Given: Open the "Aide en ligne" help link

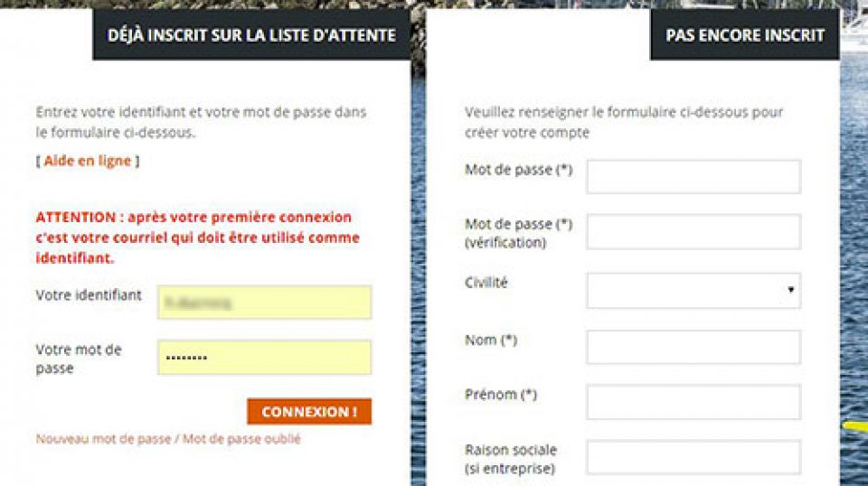Looking at the screenshot, I should [x=87, y=161].
